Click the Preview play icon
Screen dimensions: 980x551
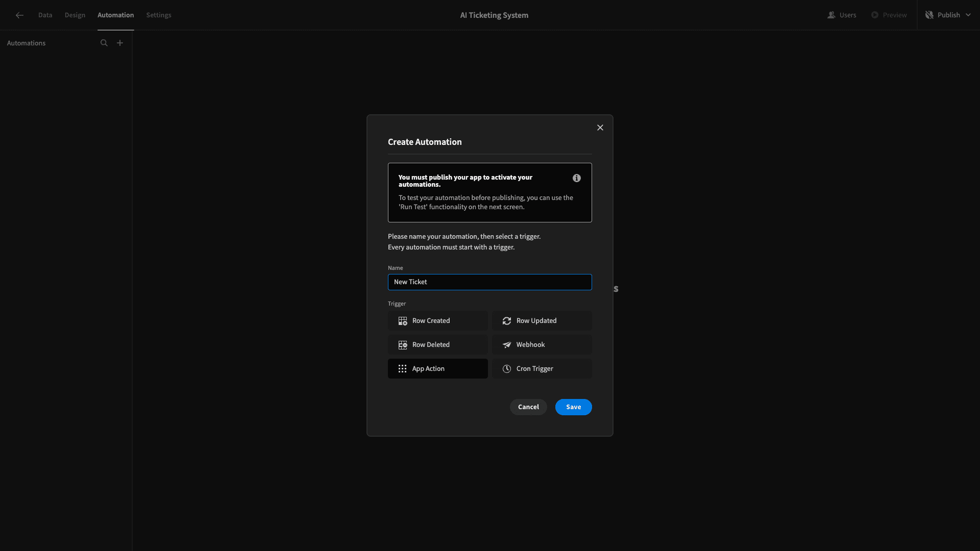875,15
